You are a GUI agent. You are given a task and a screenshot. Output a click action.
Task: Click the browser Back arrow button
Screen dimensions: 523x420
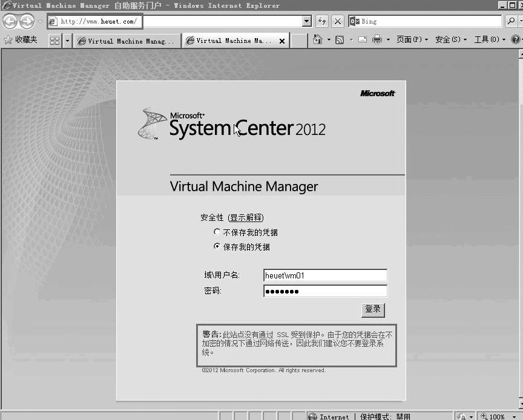coord(10,21)
